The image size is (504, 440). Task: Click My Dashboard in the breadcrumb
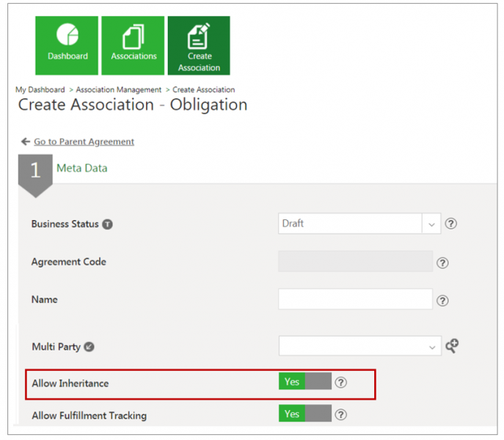pos(40,89)
